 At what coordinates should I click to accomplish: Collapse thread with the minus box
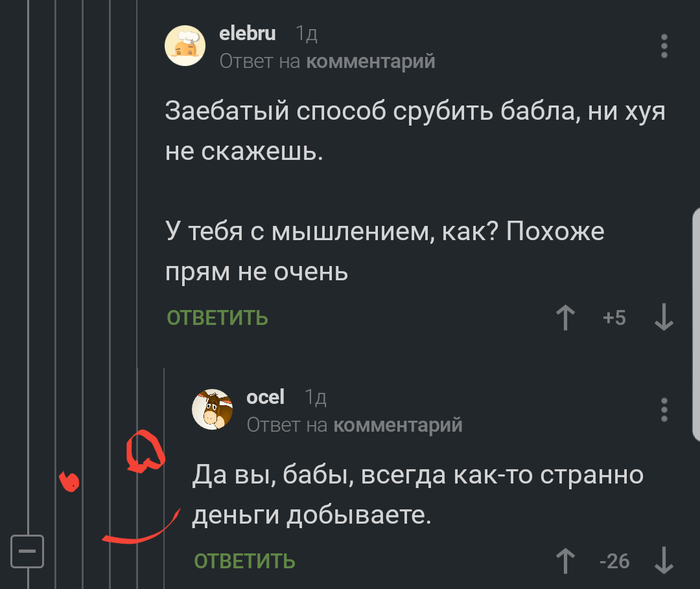click(x=27, y=549)
